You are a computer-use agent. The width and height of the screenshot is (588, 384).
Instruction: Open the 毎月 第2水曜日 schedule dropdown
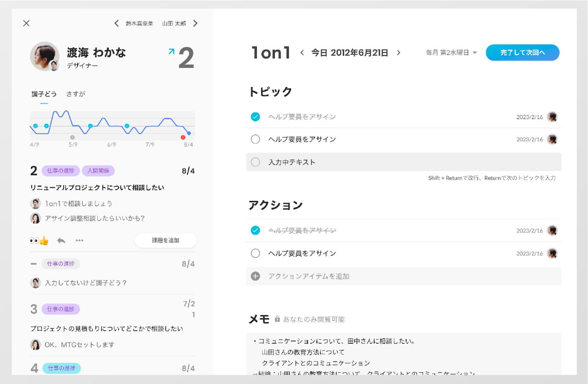451,53
